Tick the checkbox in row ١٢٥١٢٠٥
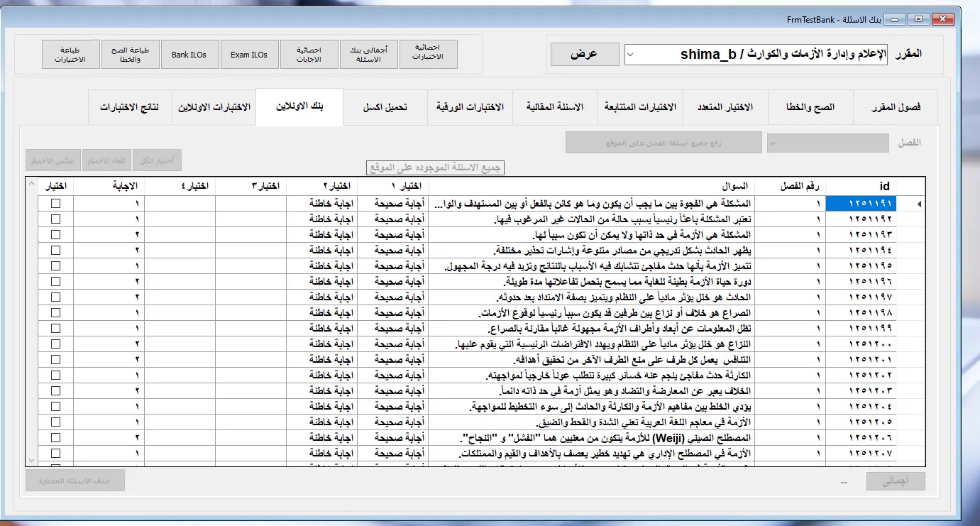Image resolution: width=980 pixels, height=526 pixels. pyautogui.click(x=56, y=422)
